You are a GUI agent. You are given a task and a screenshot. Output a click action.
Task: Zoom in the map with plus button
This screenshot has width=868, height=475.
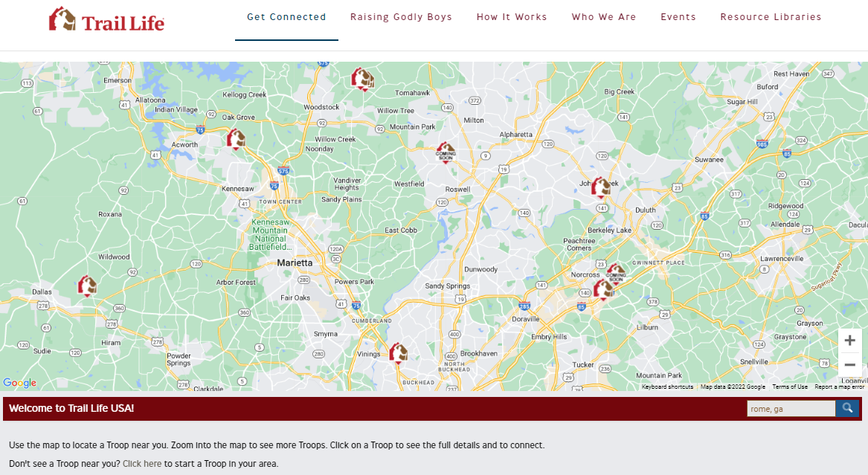point(849,340)
